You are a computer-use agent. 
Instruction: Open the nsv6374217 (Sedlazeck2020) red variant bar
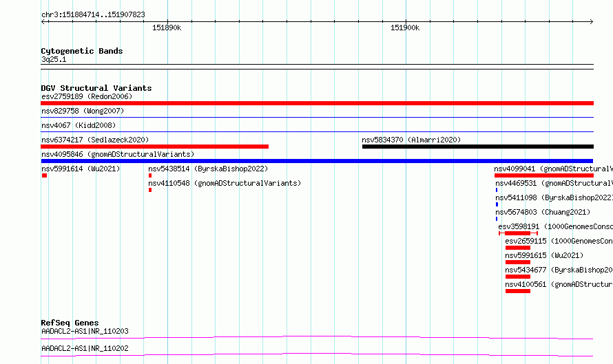(154, 147)
